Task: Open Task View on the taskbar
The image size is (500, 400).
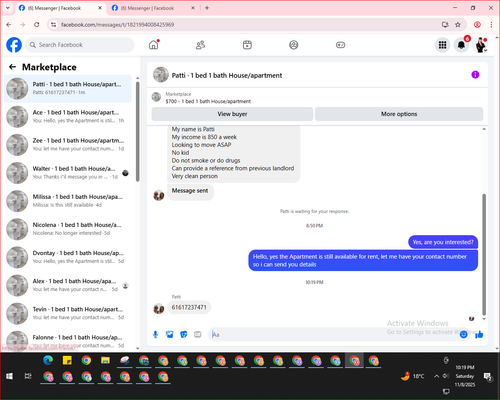Action: [28, 376]
